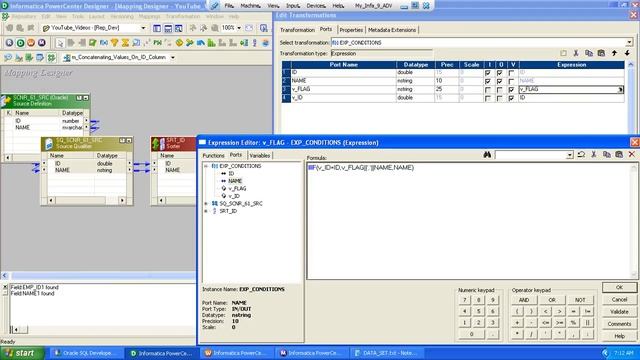Open DATA_SET.txt Notepad from the taskbar
The height and width of the screenshot is (360, 640).
(386, 353)
